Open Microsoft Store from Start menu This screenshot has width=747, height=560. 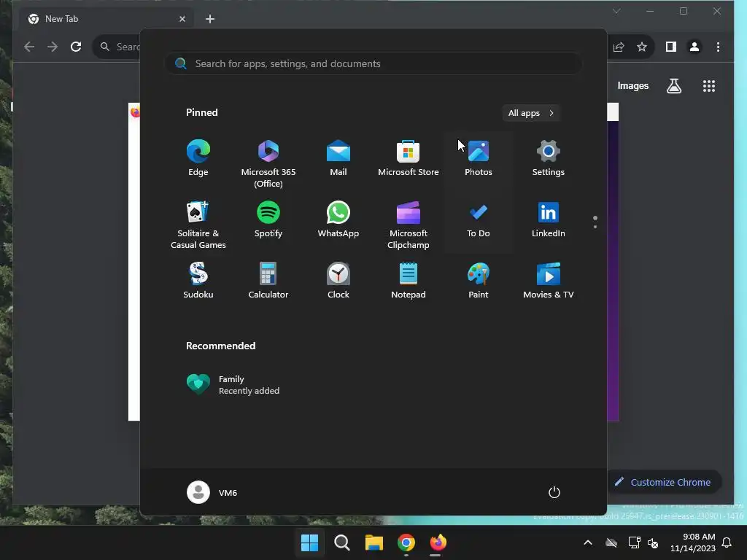click(x=409, y=158)
